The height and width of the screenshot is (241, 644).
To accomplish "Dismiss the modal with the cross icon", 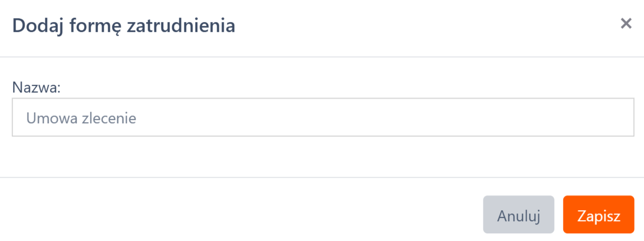I will pyautogui.click(x=625, y=24).
